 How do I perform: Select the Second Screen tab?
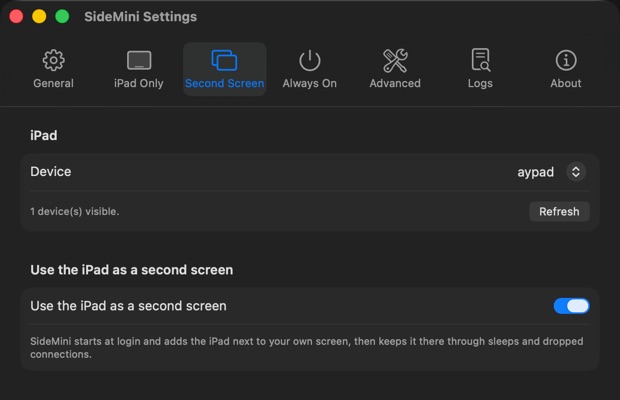[x=225, y=69]
